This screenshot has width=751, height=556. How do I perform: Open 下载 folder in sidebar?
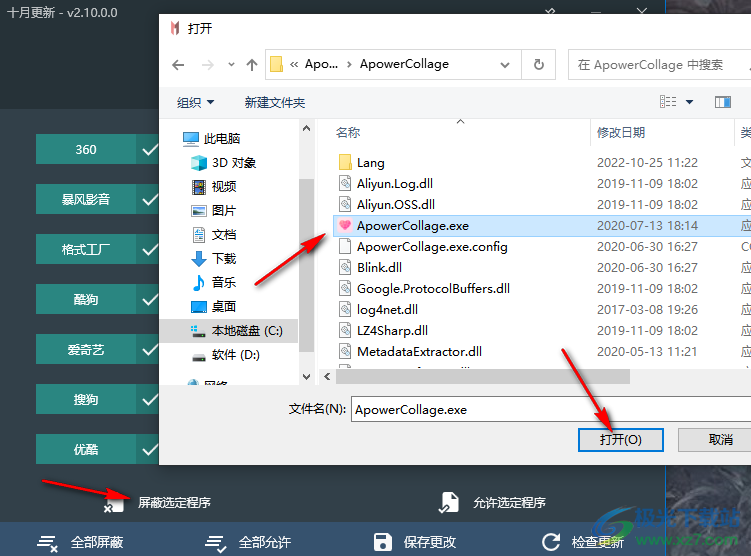tap(214, 259)
